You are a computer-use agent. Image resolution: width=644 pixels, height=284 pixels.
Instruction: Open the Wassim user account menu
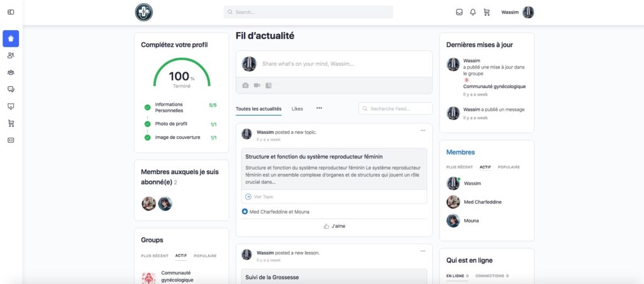(518, 12)
